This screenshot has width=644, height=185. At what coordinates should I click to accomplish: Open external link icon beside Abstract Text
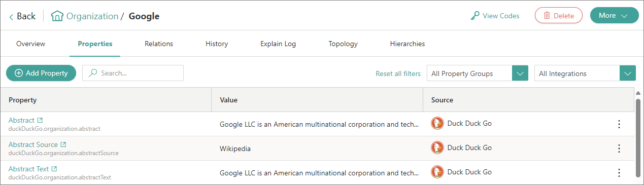pyautogui.click(x=54, y=169)
